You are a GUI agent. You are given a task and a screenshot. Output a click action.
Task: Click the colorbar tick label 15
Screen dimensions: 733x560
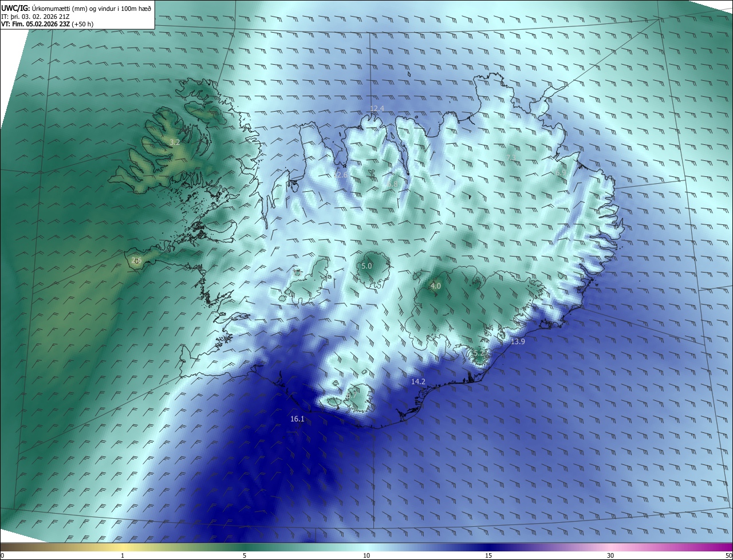click(x=488, y=555)
